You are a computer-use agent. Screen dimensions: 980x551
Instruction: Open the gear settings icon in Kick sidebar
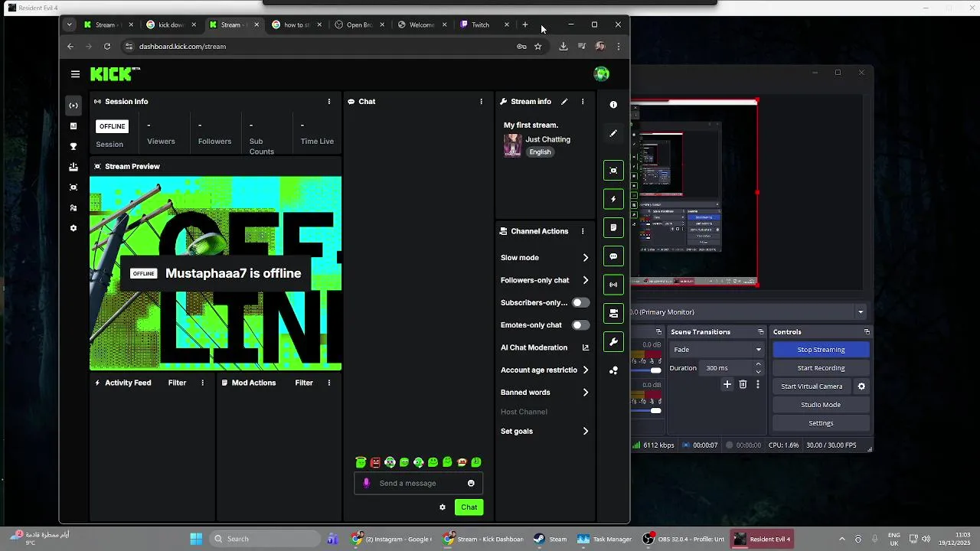[x=73, y=228]
